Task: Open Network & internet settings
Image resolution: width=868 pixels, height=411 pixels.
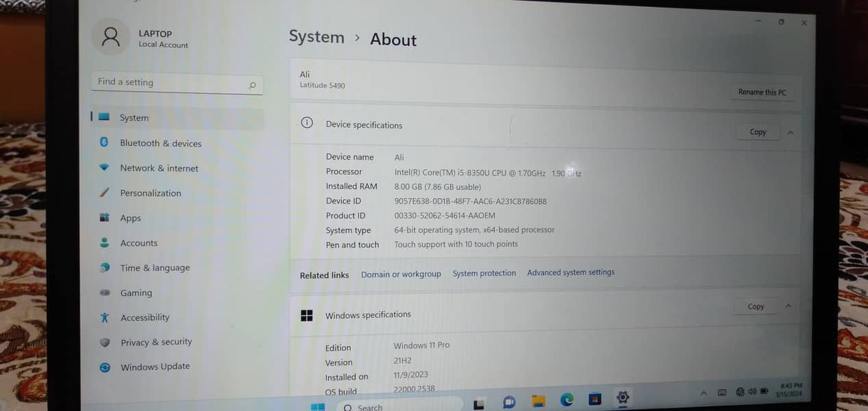Action: (x=159, y=168)
